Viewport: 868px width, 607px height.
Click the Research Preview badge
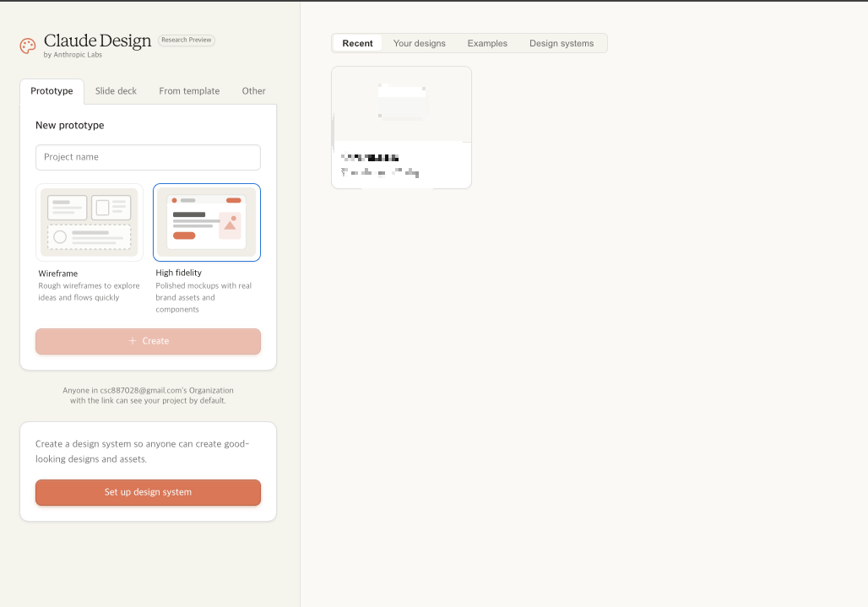[x=186, y=40]
